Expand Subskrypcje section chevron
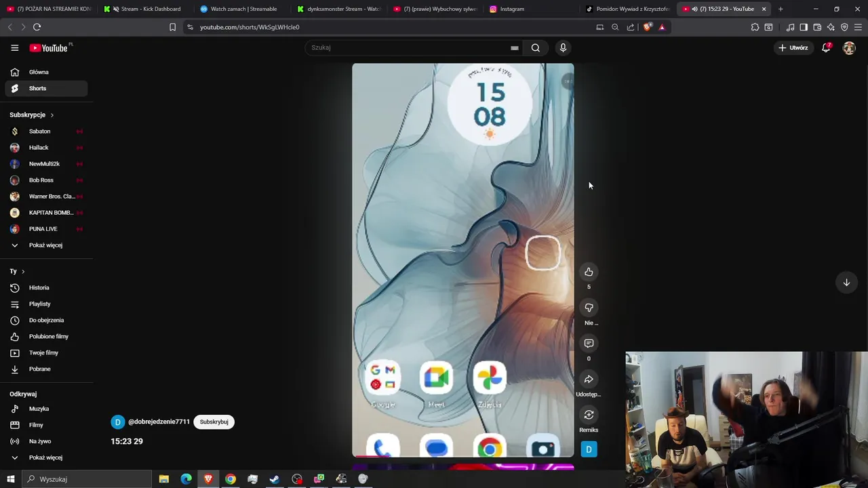Viewport: 868px width, 488px height. coord(52,115)
